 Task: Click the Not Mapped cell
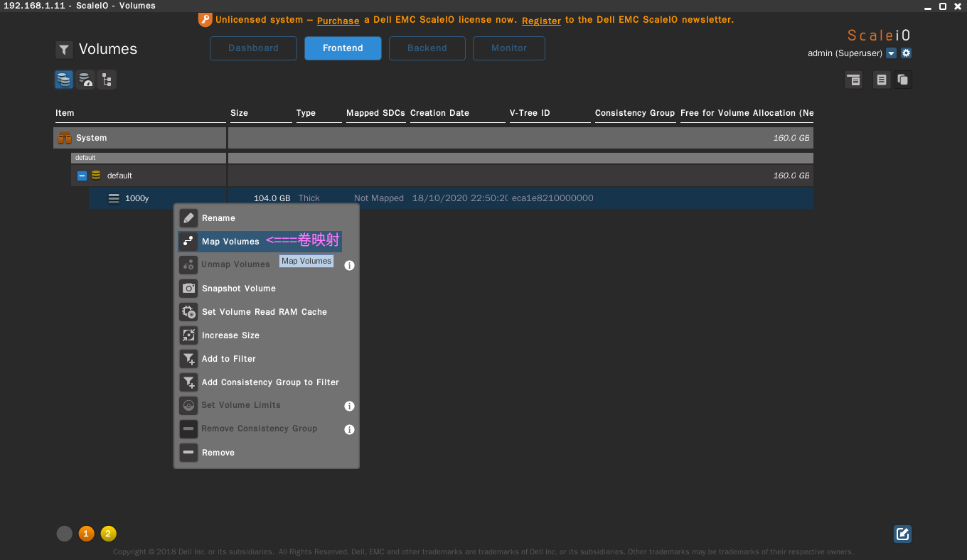pos(379,198)
